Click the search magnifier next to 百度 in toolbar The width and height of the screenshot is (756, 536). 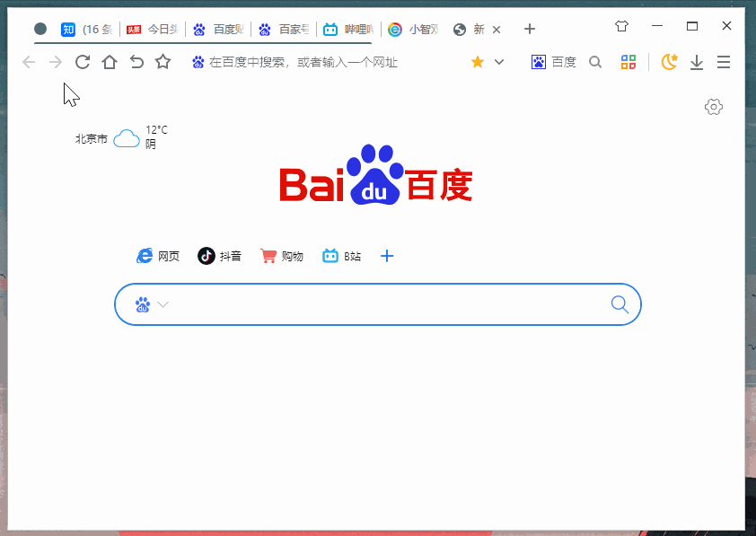[595, 62]
